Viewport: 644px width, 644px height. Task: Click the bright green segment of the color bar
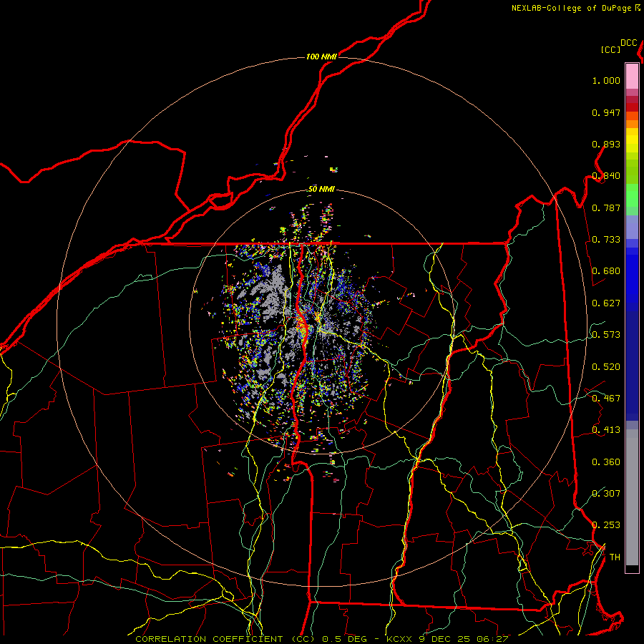pos(632,195)
